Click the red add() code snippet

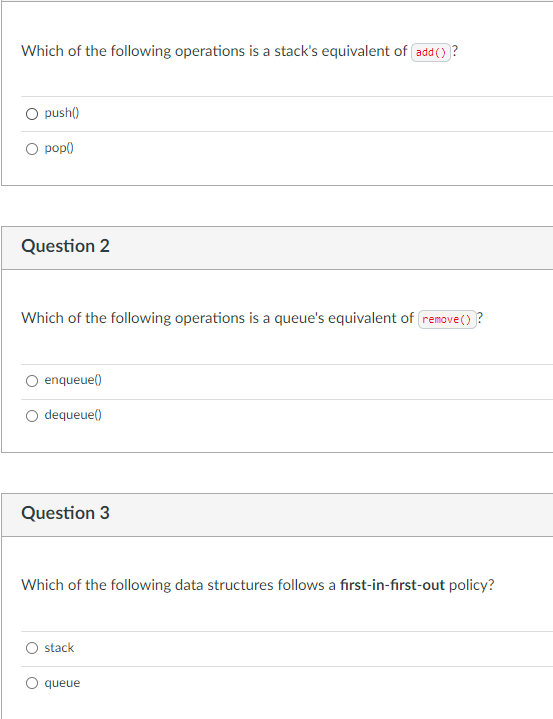coord(431,52)
